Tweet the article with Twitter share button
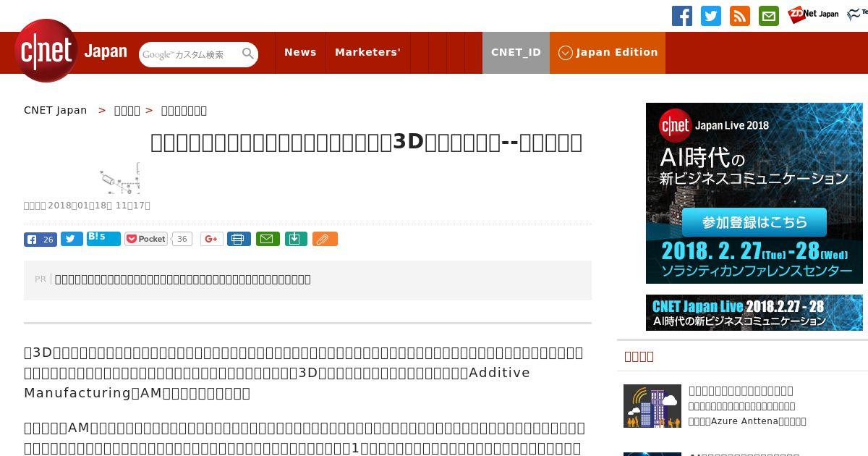Screen dimensions: 868x456 coord(72,239)
